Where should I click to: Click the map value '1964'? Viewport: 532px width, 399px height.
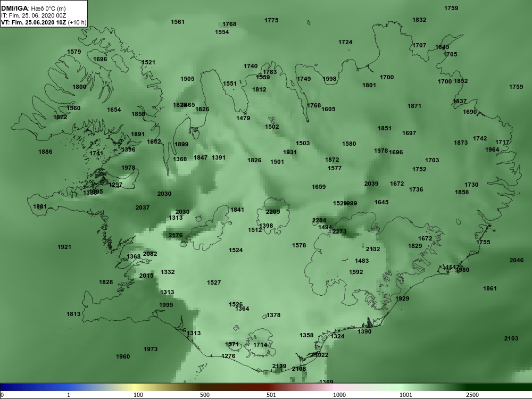[x=492, y=149]
